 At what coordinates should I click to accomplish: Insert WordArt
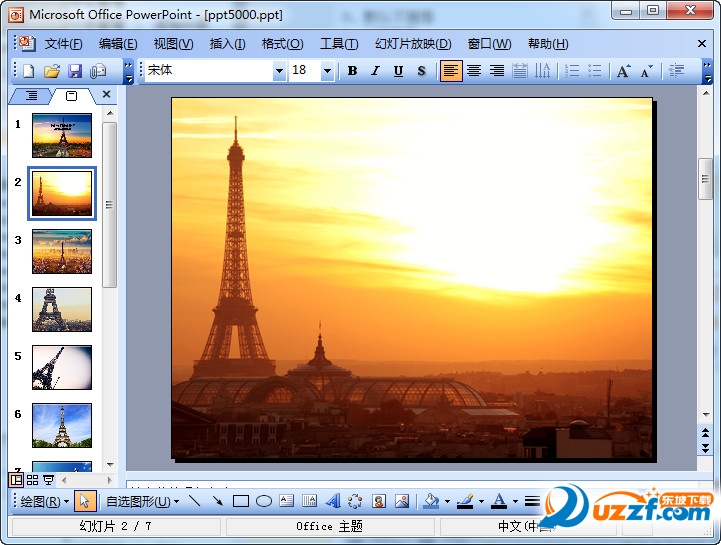pyautogui.click(x=332, y=501)
